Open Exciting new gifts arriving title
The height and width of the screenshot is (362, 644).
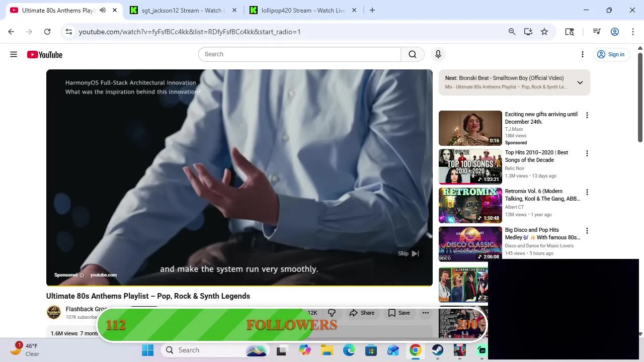(541, 118)
